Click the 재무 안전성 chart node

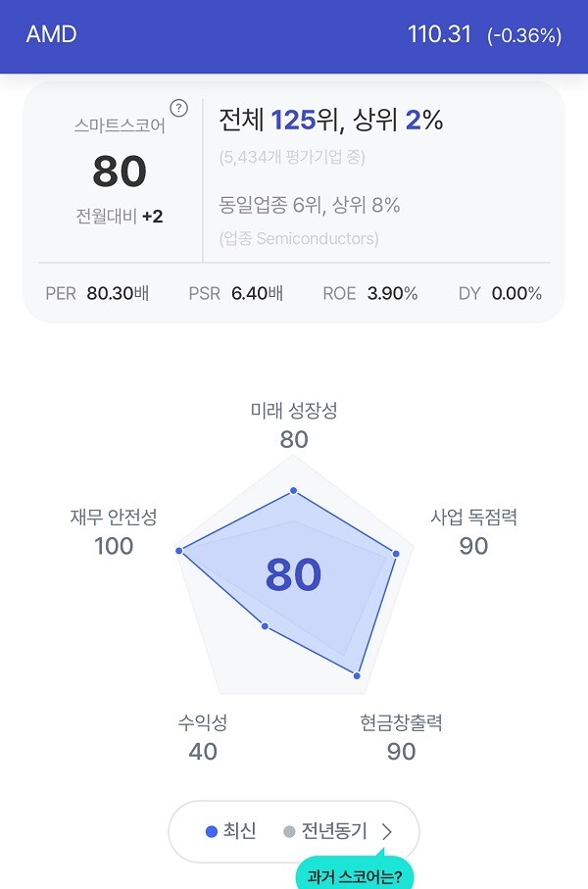tap(179, 550)
